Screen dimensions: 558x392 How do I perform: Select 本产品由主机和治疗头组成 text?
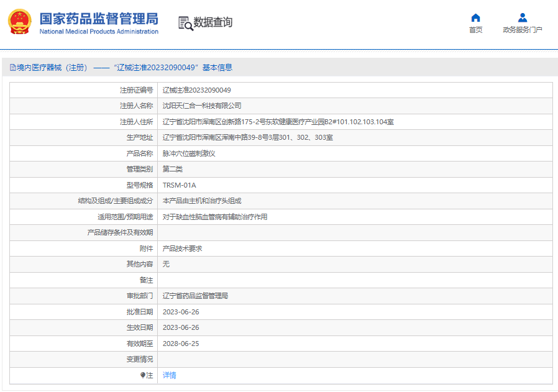[202, 201]
